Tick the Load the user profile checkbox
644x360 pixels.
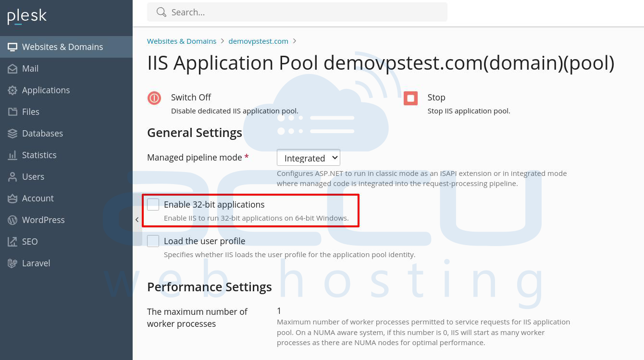click(153, 241)
